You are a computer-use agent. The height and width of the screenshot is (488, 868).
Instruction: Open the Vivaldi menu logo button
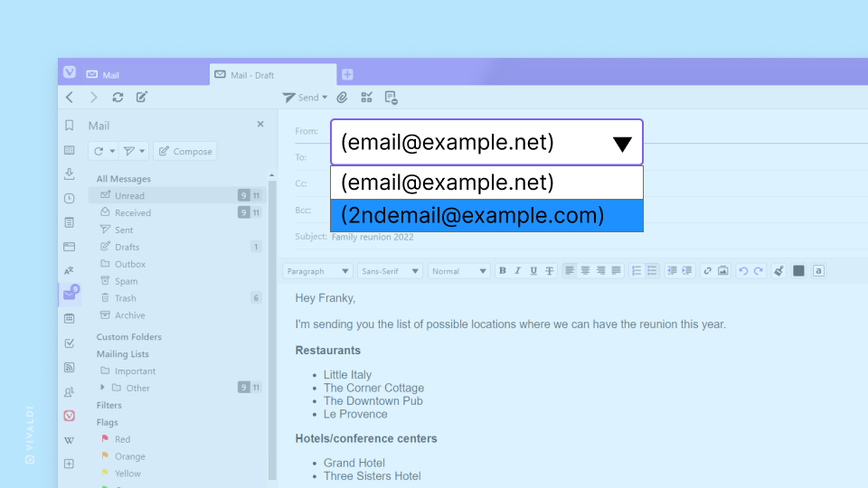click(x=70, y=72)
